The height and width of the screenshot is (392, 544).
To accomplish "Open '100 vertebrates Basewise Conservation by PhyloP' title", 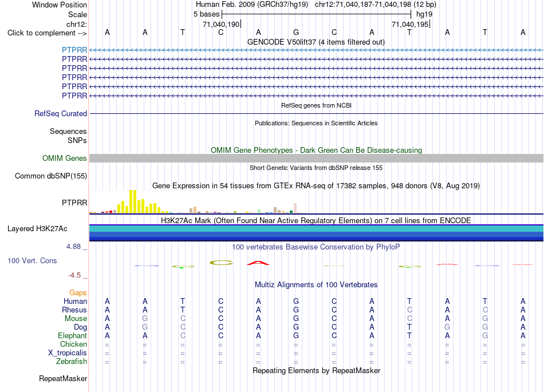I will [x=316, y=247].
